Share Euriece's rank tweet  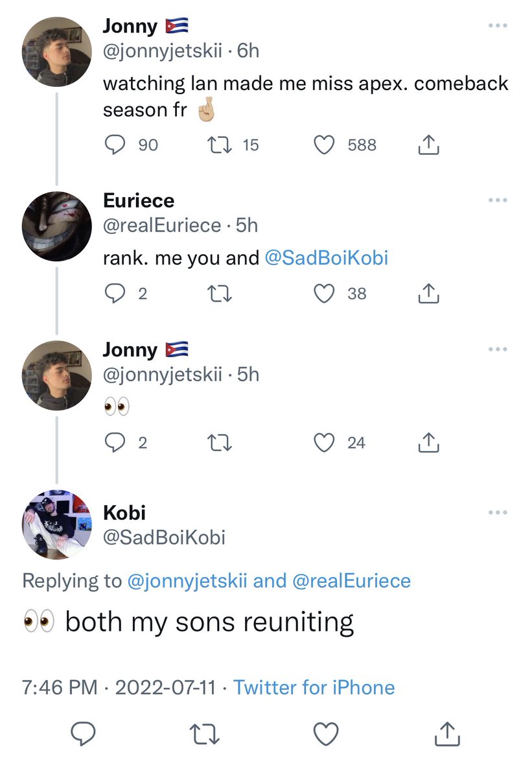[428, 294]
